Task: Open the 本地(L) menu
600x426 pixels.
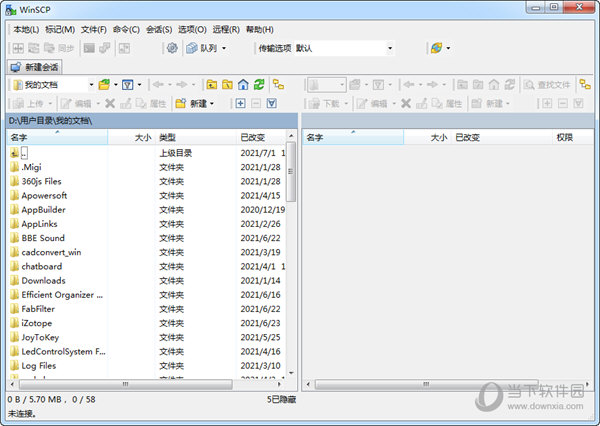Action: pyautogui.click(x=26, y=29)
